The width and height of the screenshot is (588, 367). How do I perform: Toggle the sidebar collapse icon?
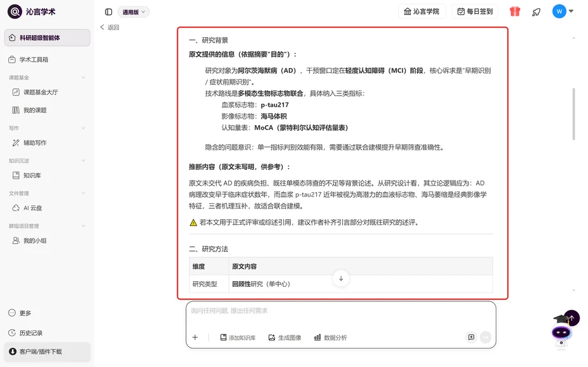pyautogui.click(x=108, y=12)
